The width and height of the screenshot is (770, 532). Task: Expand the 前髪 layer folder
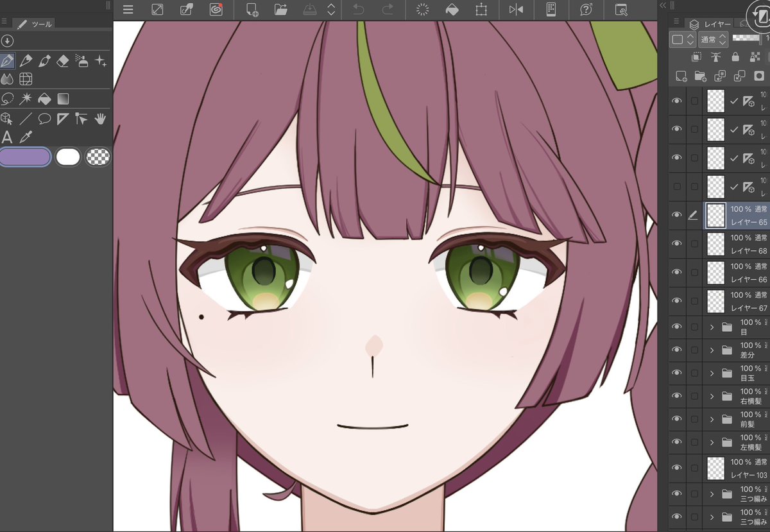(712, 419)
